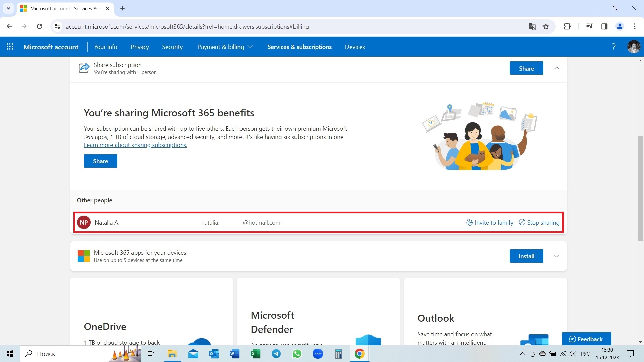Bookmark this page with the star
Screen dimensions: 644x362
(x=546, y=26)
